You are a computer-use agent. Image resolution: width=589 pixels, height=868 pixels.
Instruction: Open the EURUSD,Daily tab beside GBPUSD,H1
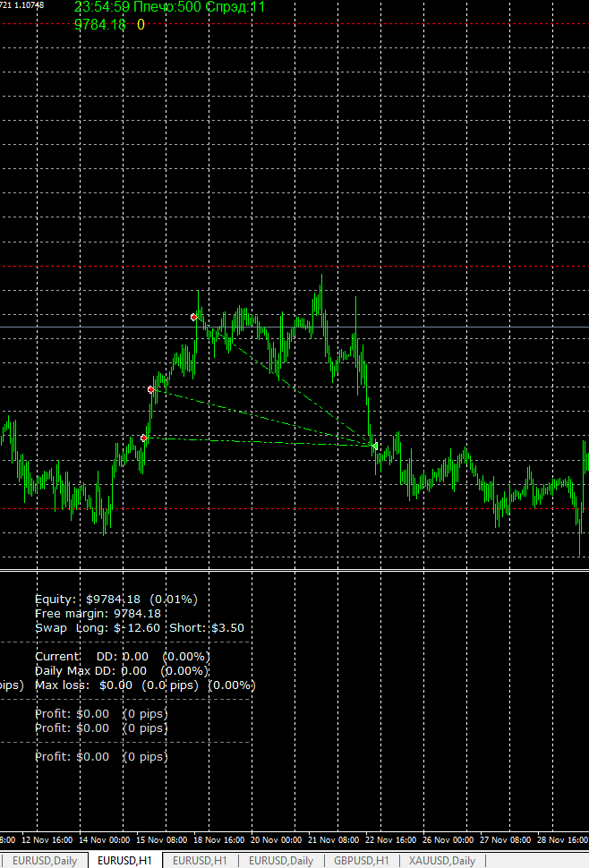281,861
